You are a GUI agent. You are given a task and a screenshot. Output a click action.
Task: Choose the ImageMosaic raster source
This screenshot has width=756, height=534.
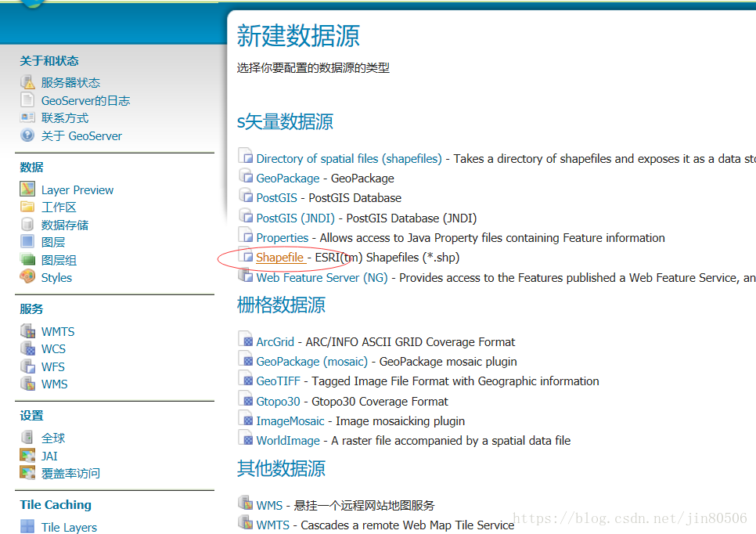click(290, 421)
